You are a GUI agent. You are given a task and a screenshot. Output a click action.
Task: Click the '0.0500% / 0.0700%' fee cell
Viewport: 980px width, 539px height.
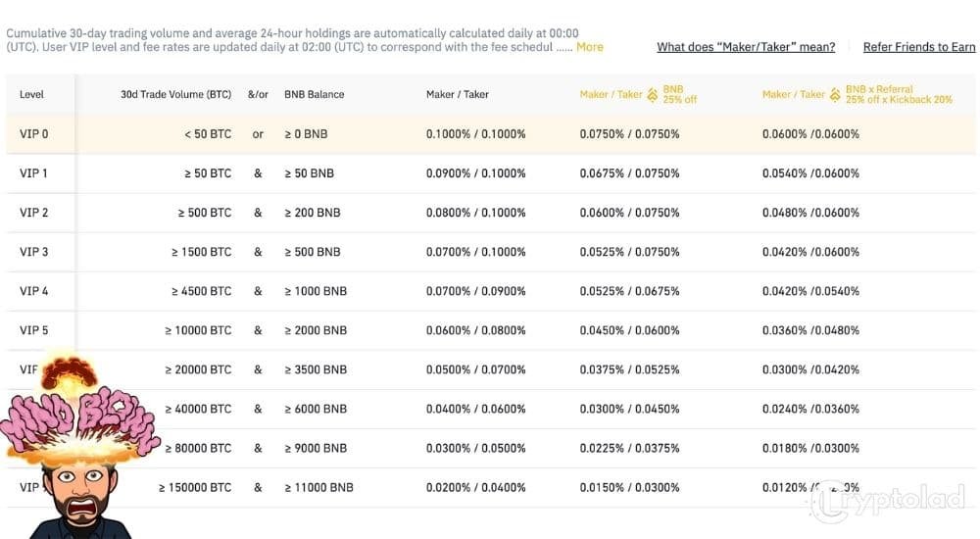(475, 369)
